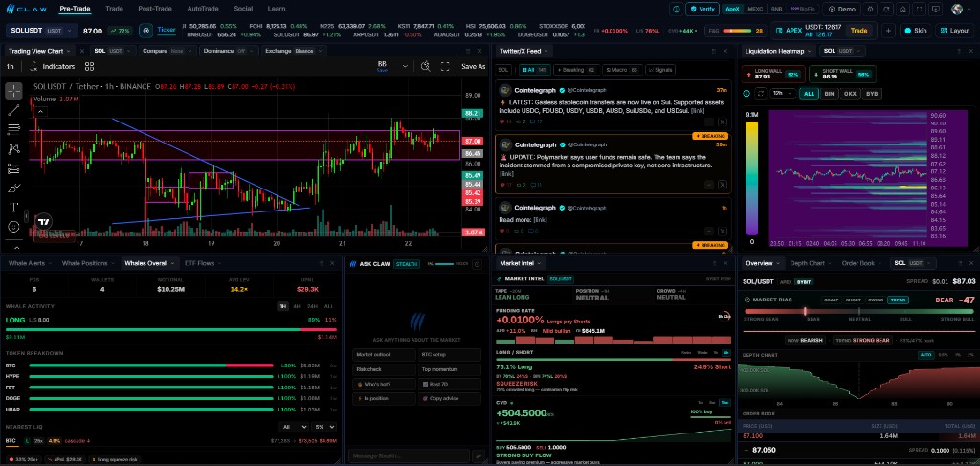Select the pattern drawing tool on chart toolbar
This screenshot has height=466, width=980.
[x=13, y=148]
